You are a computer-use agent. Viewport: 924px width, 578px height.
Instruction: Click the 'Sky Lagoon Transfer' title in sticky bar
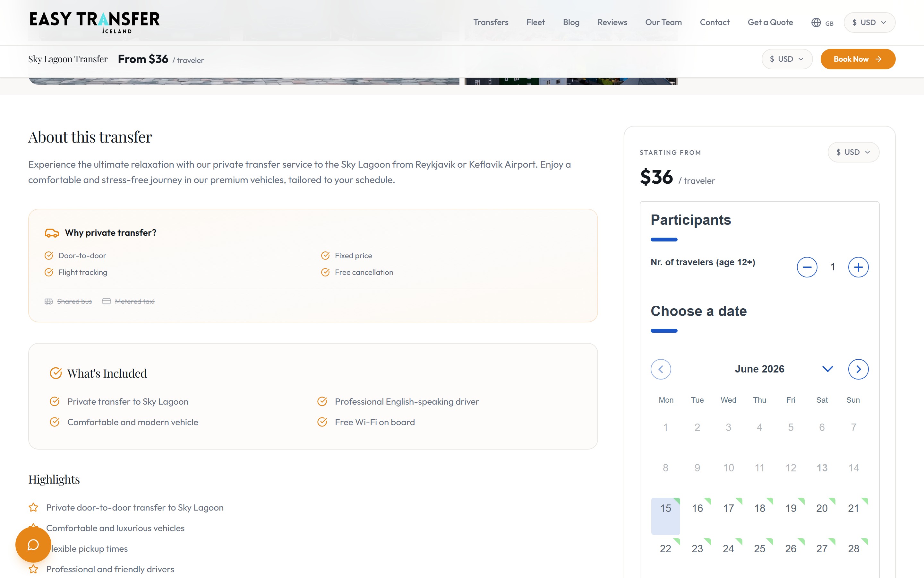(68, 59)
